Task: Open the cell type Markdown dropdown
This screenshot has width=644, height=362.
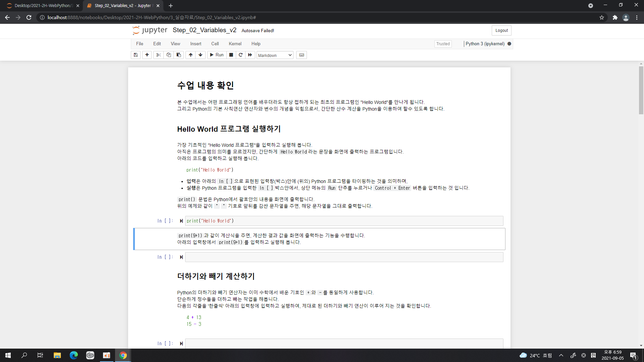Action: coord(275,55)
